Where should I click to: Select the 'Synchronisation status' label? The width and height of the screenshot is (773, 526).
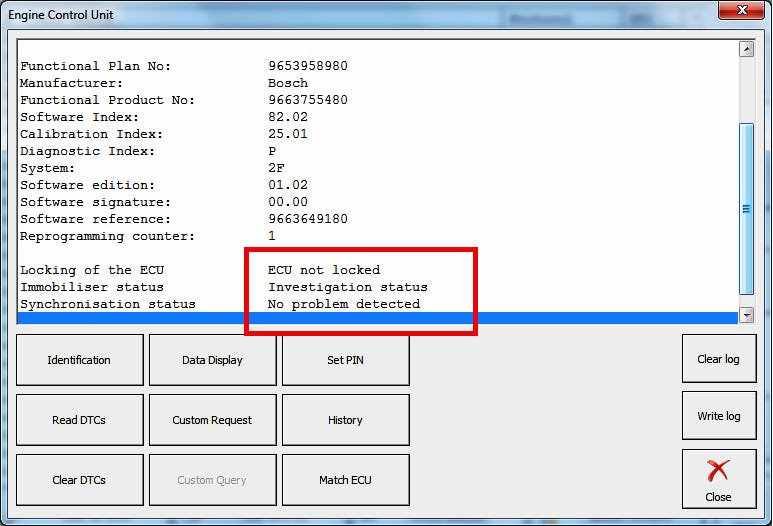coord(108,304)
